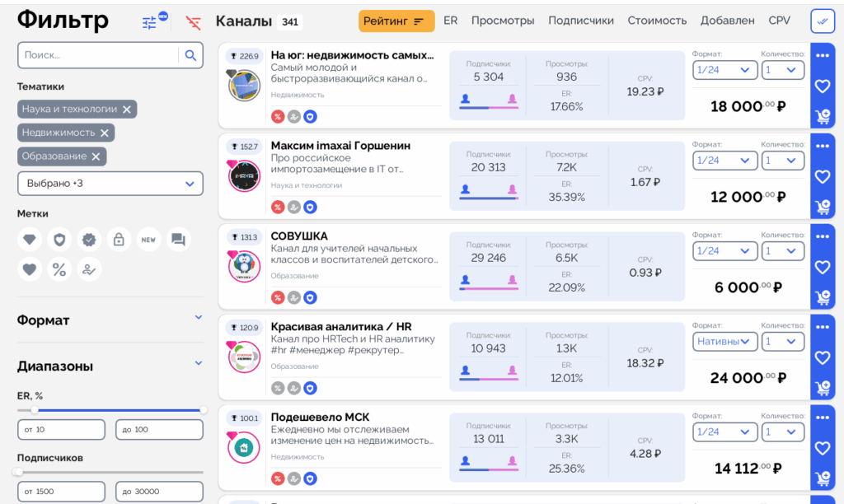Viewport: 844px width, 504px height.
Task: Favorite the На юг: недвижимость channel
Action: click(822, 86)
